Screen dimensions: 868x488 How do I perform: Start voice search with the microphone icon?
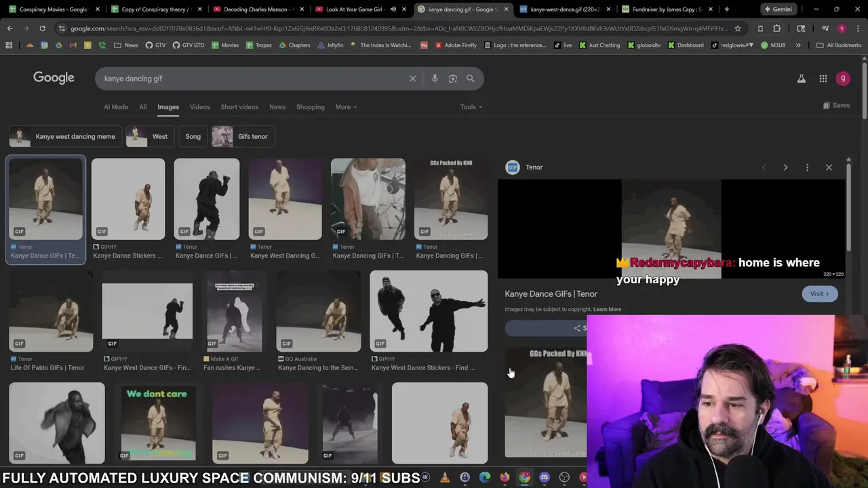click(x=435, y=79)
